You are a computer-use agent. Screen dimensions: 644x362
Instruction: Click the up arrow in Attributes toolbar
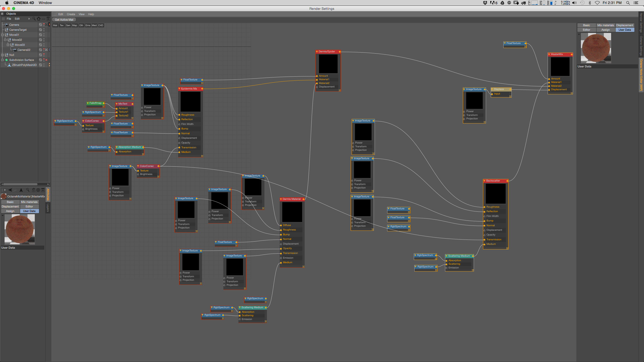[x=21, y=190]
